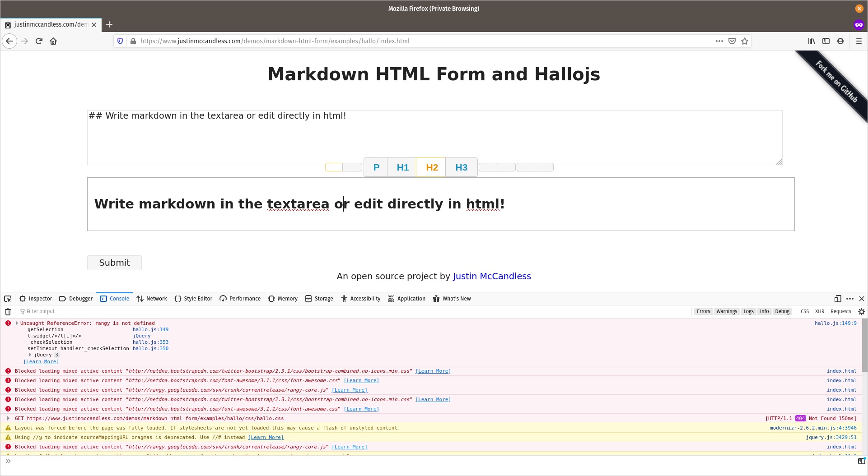Save page to Pocket
Screen dimensions: 868x476
click(732, 41)
